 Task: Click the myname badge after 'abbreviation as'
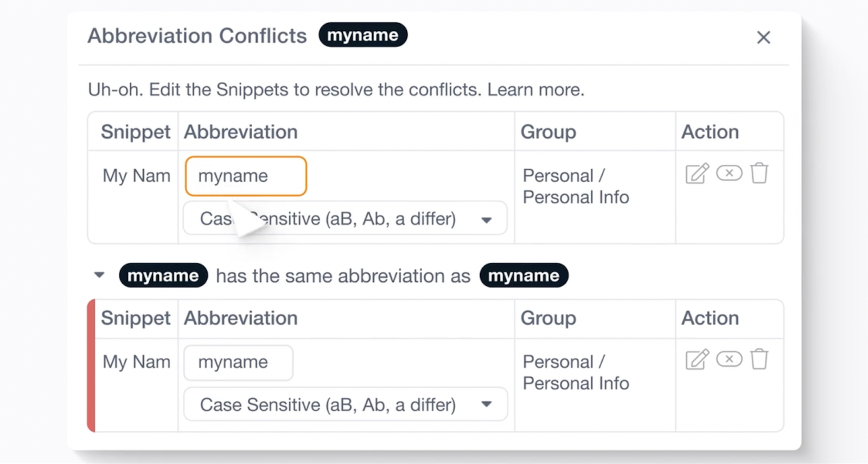(x=524, y=276)
